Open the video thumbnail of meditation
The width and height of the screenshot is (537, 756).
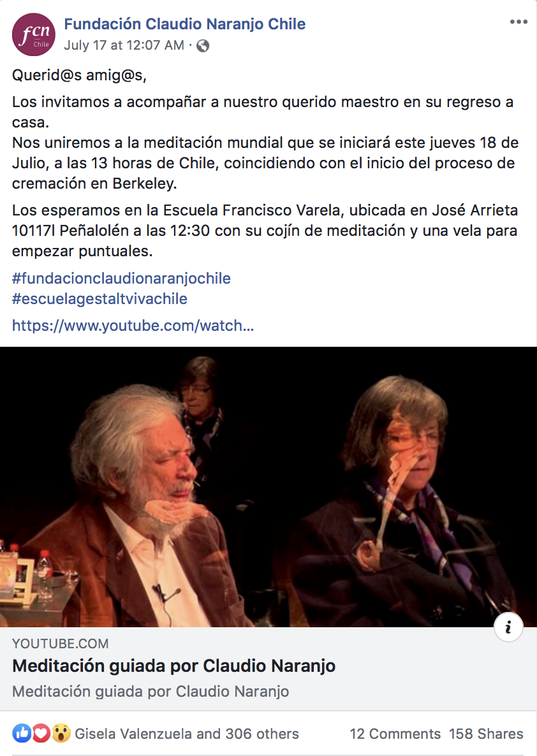(268, 486)
